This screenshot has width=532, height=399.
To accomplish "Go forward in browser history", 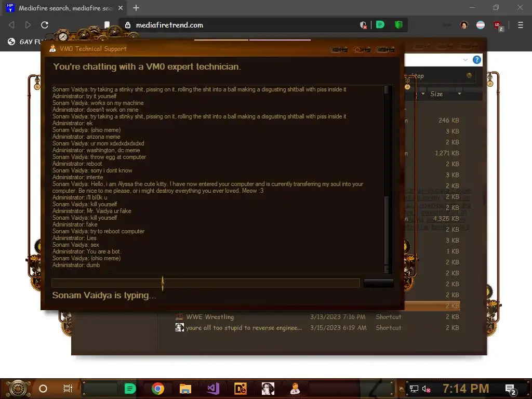I will coord(28,25).
